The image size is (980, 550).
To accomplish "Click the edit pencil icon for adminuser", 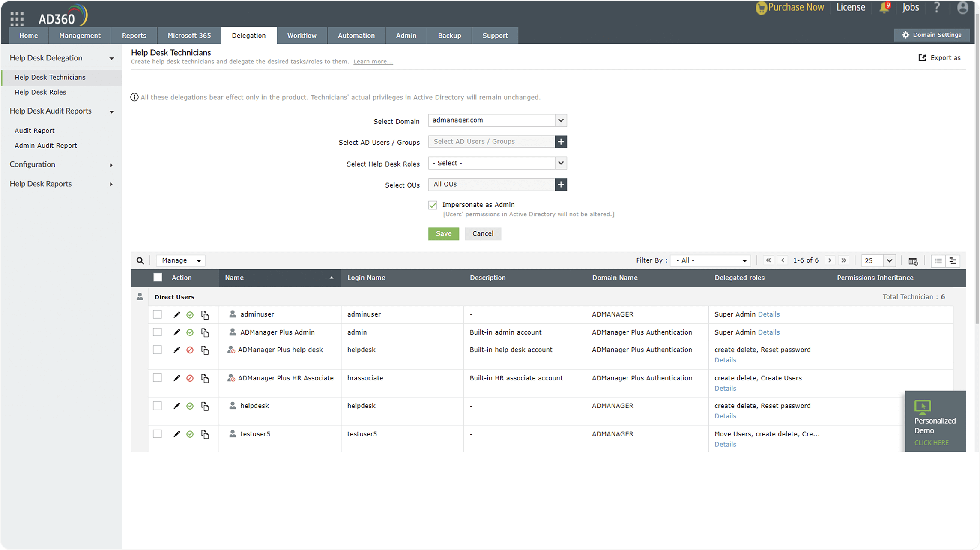I will click(x=176, y=314).
